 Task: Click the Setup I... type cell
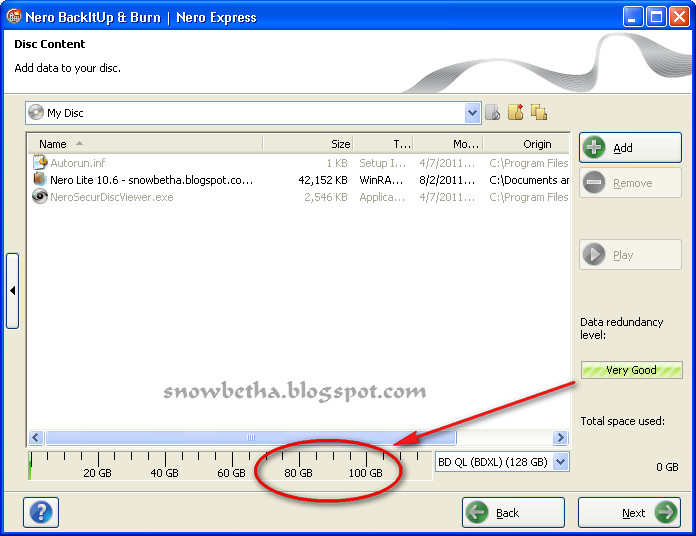(x=382, y=163)
